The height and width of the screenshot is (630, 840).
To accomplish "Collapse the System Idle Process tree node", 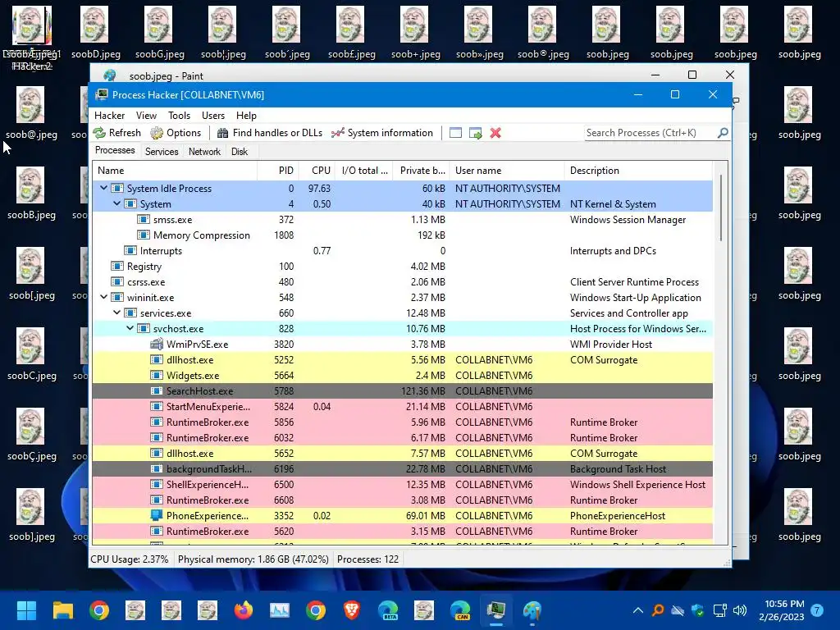I will (x=104, y=188).
